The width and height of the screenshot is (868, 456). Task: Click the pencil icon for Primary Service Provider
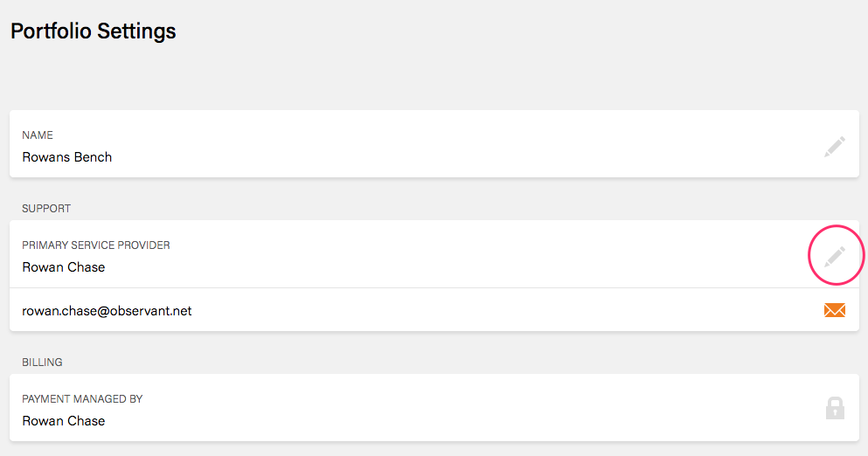click(835, 256)
